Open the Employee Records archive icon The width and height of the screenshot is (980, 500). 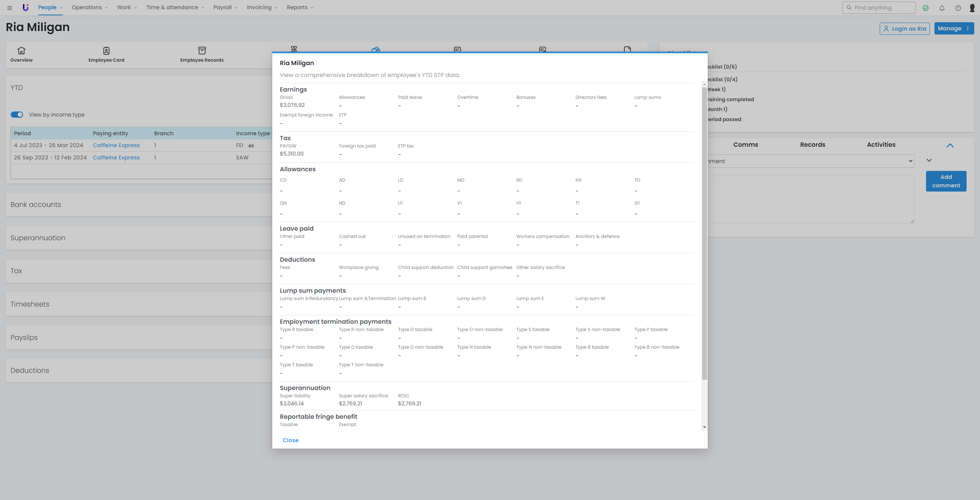click(x=202, y=51)
